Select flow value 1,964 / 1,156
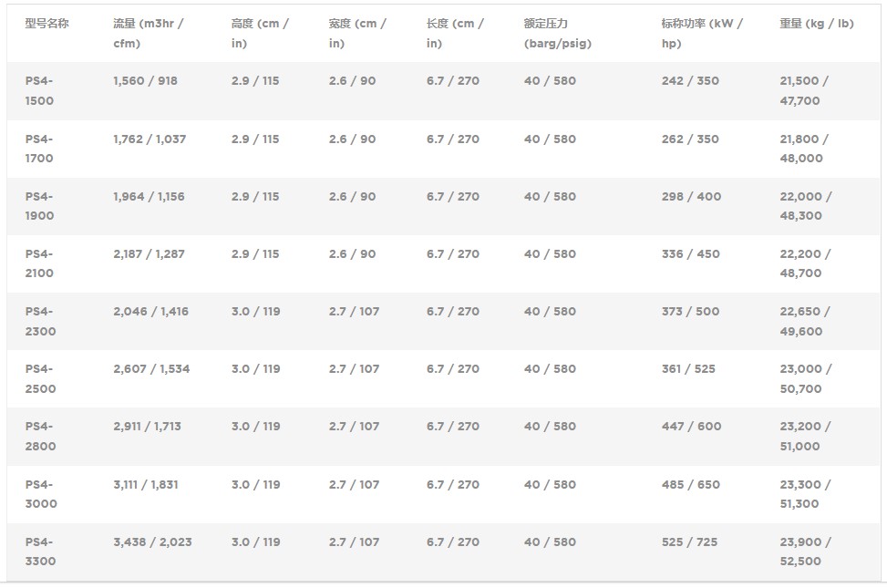887x588 pixels. point(149,197)
